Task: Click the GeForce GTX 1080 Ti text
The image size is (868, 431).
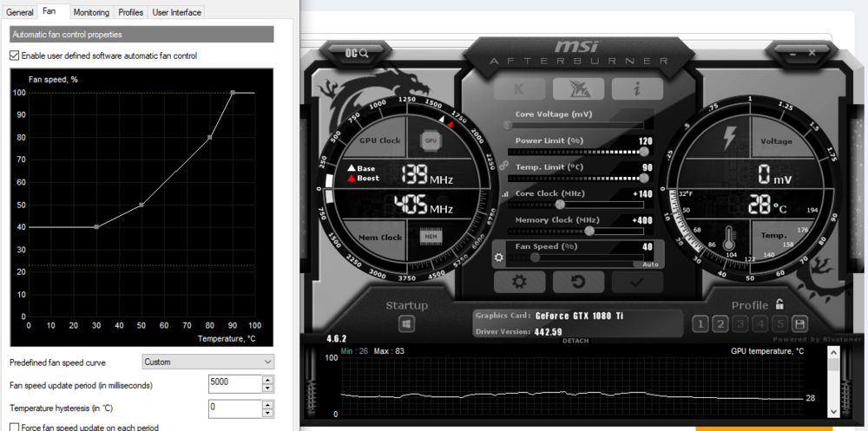Action: click(580, 316)
